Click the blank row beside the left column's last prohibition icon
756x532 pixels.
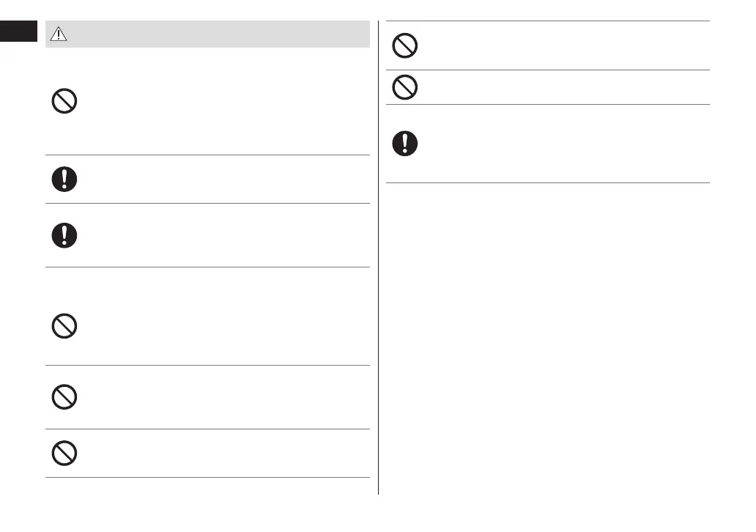[x=220, y=453]
